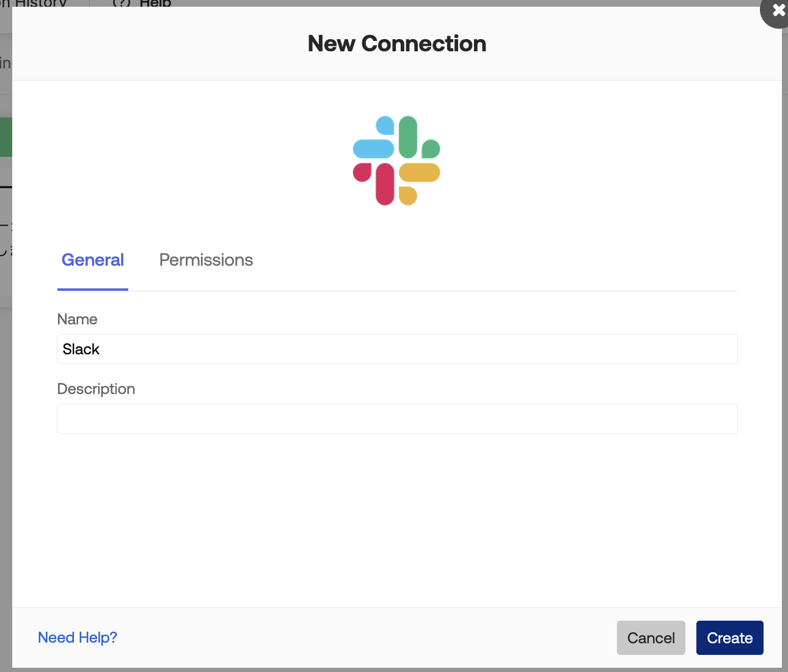The width and height of the screenshot is (788, 672).
Task: Click the New Connection title text
Action: click(397, 43)
